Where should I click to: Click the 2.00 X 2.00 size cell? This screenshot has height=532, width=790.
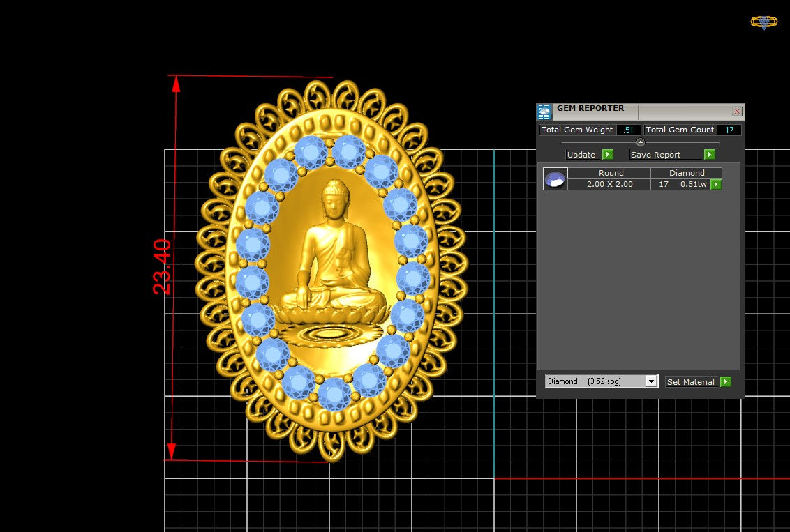pyautogui.click(x=610, y=184)
